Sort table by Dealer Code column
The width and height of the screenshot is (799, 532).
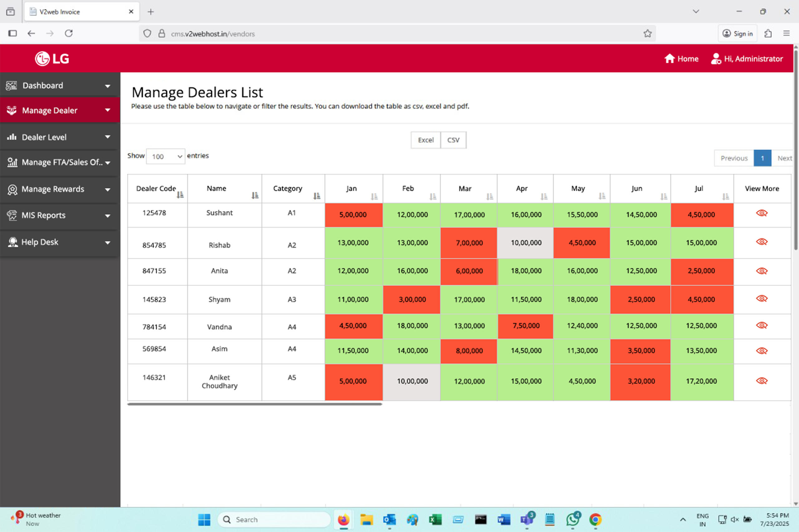click(x=180, y=195)
